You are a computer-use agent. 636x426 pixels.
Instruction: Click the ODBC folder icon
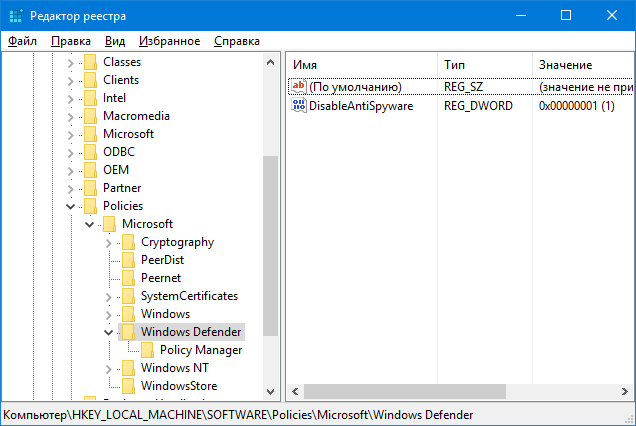point(90,152)
